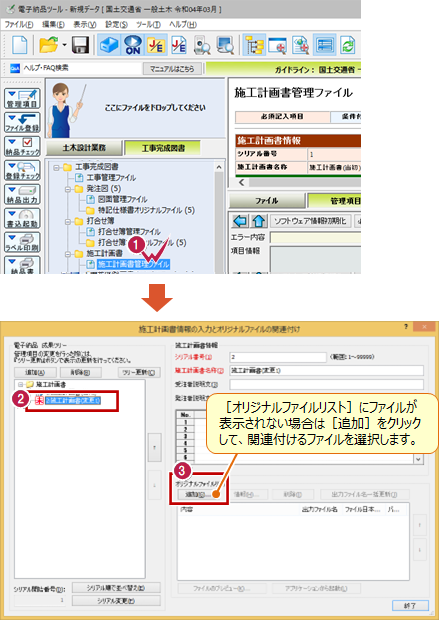Click the blue back arrow icon
The image size is (439, 620).
click(240, 221)
